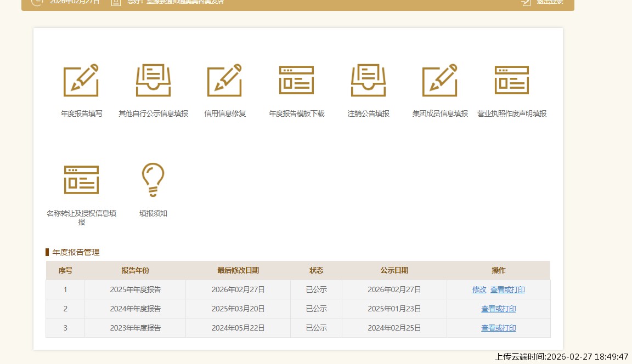This screenshot has width=632, height=364.
Task: Open 其他自行公示信息填报 module
Action: point(153,80)
